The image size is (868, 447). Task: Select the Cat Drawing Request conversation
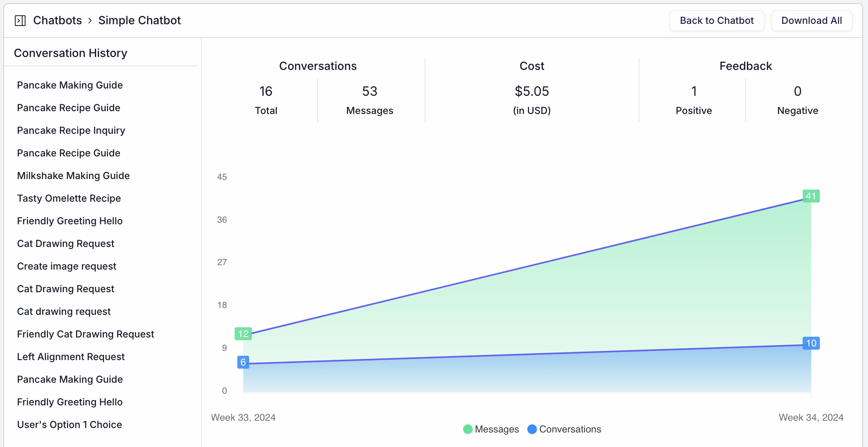point(65,243)
